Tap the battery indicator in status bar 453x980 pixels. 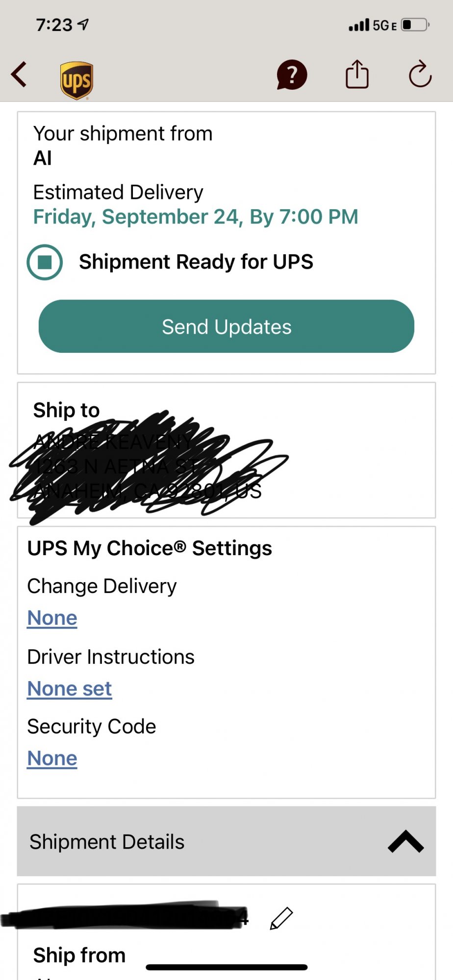pyautogui.click(x=415, y=24)
